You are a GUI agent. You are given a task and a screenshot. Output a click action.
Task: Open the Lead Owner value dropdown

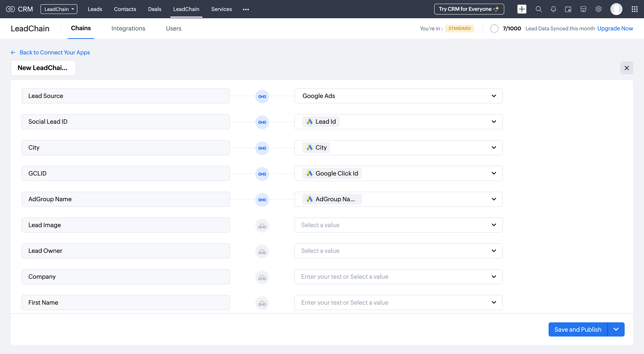tap(398, 251)
